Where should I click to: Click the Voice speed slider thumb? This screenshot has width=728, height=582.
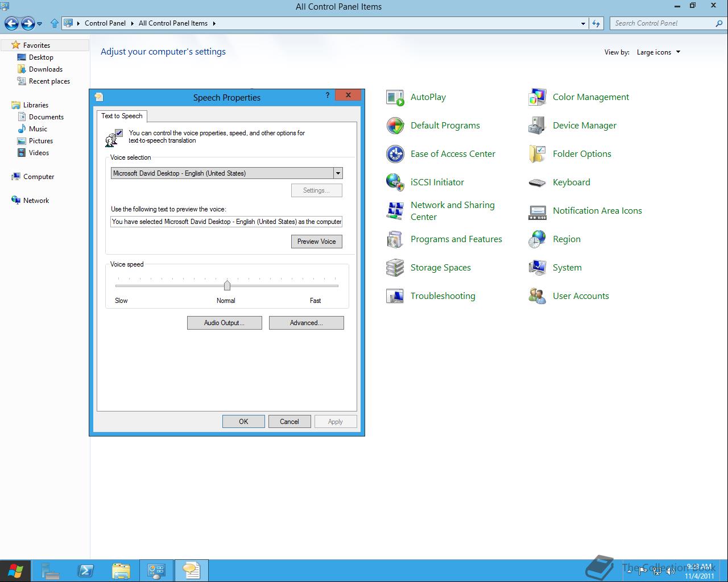[x=227, y=285]
